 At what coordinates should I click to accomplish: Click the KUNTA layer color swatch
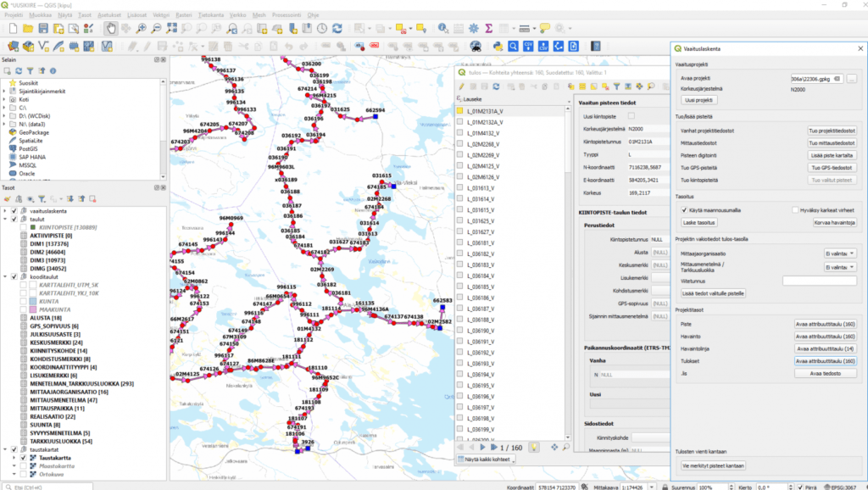click(x=33, y=300)
